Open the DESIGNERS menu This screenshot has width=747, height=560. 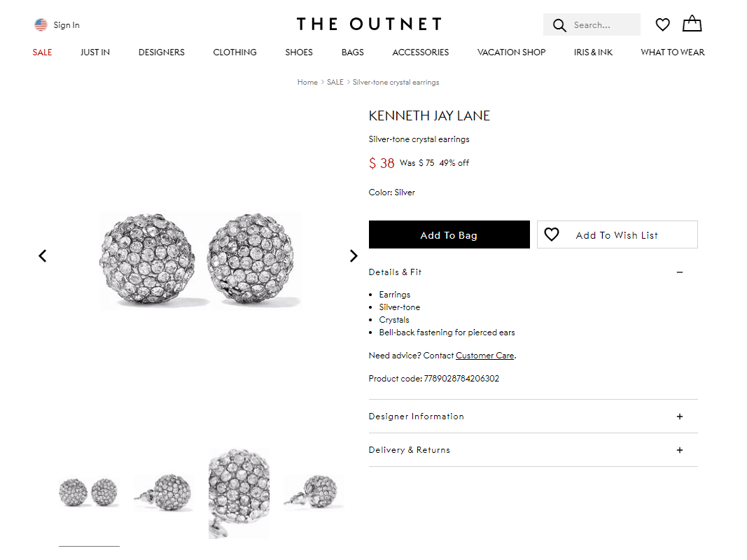pyautogui.click(x=162, y=52)
